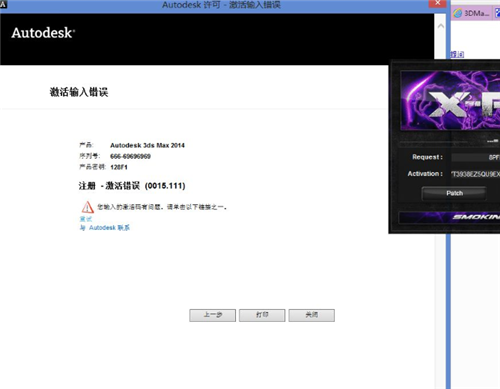The image size is (500, 389).
Task: Click the 打印 print button
Action: 262,315
